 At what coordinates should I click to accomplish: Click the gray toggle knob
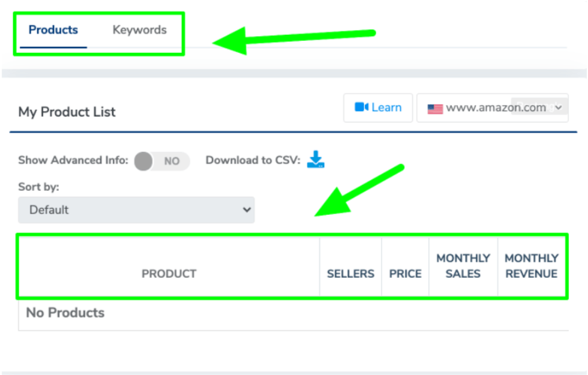coord(143,161)
